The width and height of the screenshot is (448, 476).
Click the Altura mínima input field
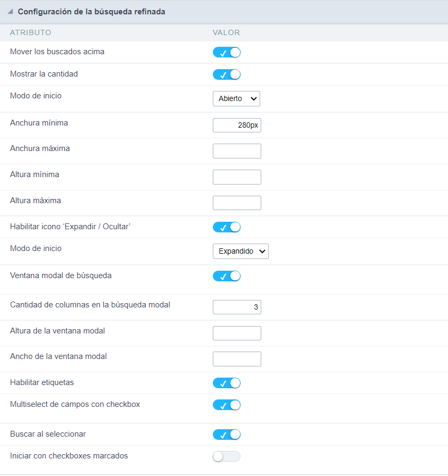pos(237,177)
